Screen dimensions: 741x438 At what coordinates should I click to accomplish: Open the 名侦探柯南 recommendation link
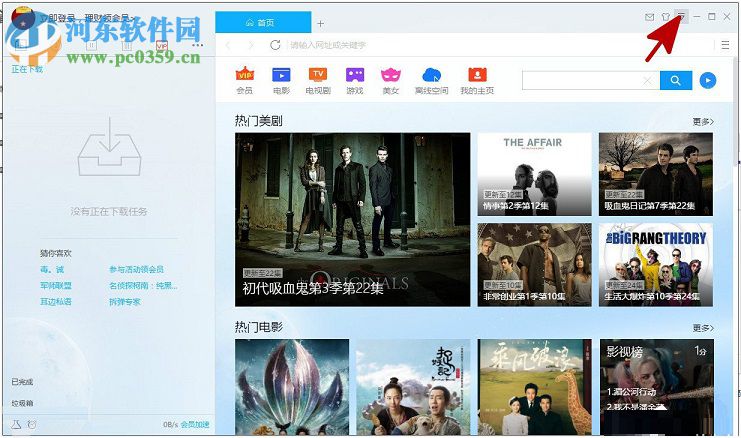[143, 285]
